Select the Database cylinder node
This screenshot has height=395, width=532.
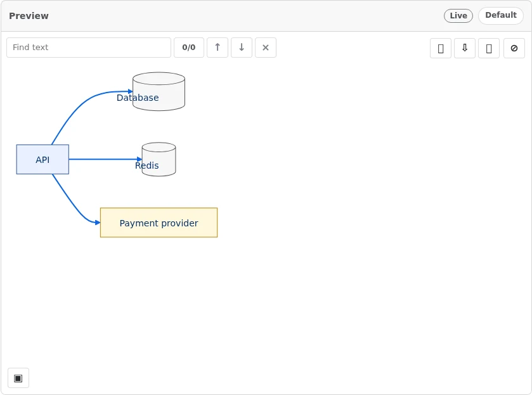coord(159,92)
